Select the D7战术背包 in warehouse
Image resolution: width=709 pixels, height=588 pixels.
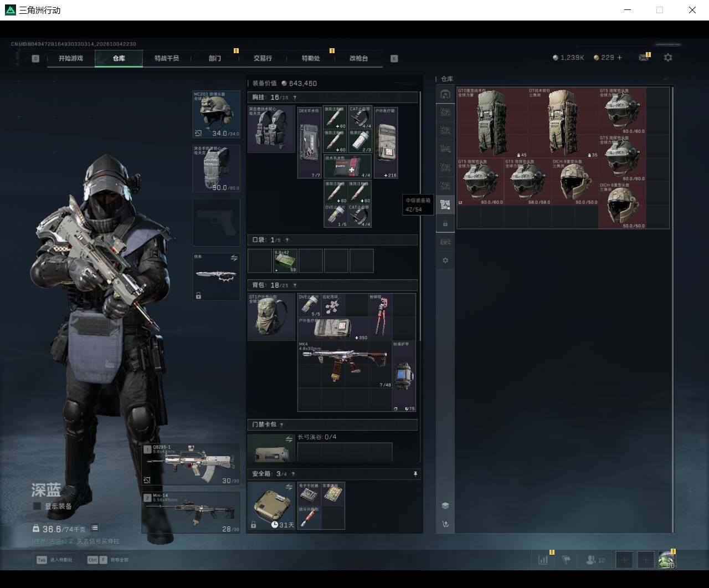pyautogui.click(x=563, y=122)
